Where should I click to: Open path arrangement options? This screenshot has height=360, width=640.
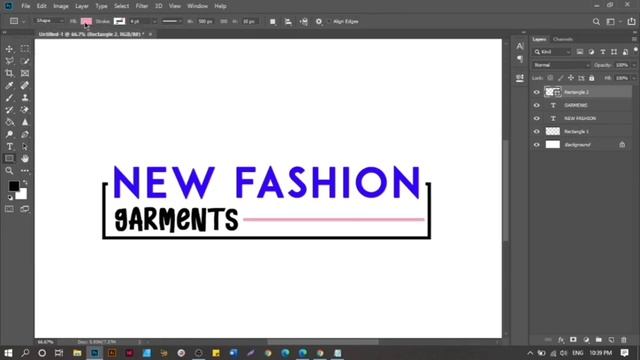[x=304, y=22]
